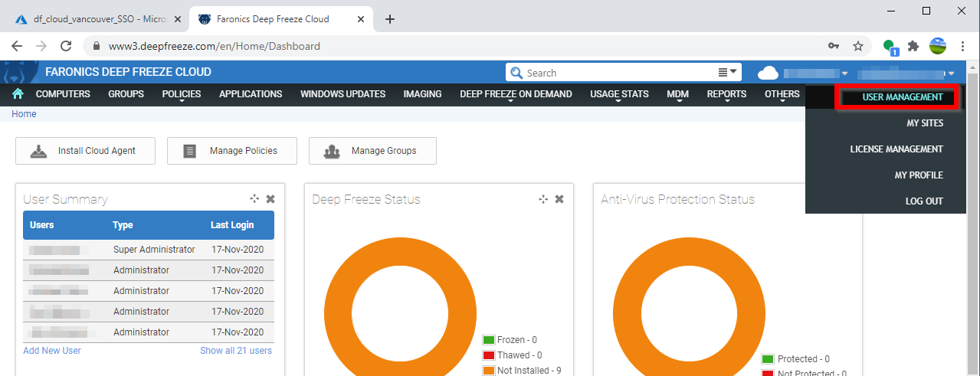Click the Install Cloud Agent download icon

[x=39, y=151]
